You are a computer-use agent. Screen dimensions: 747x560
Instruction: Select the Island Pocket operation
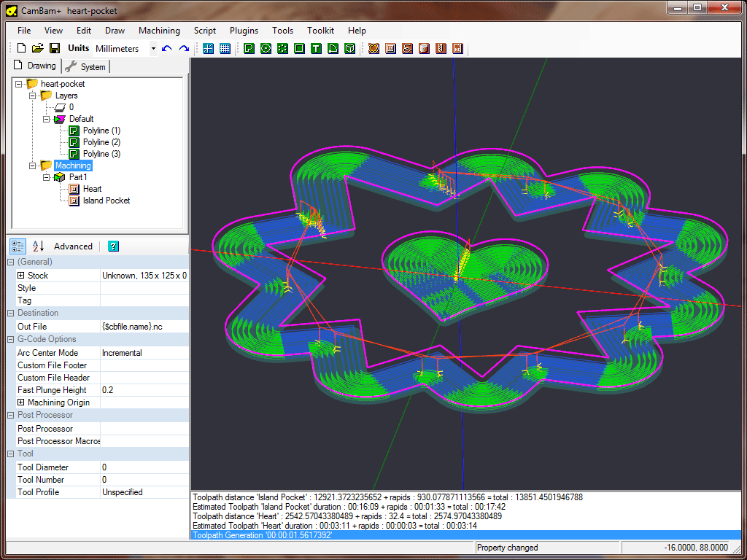click(x=107, y=201)
